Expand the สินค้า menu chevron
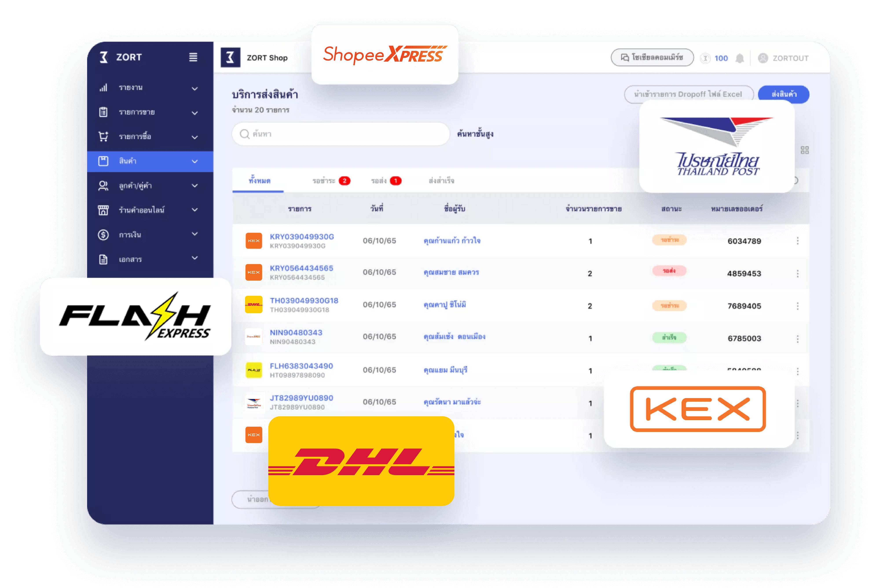The image size is (880, 588). click(x=195, y=161)
